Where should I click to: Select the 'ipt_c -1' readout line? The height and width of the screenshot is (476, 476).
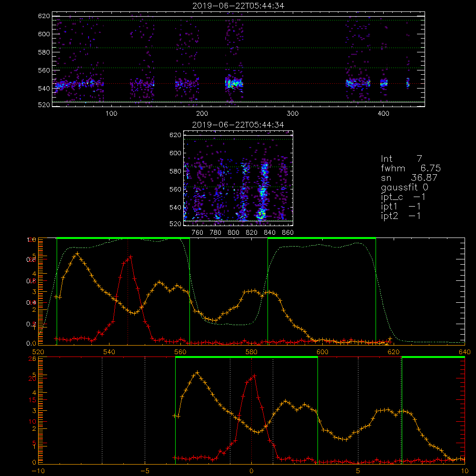[x=403, y=197]
